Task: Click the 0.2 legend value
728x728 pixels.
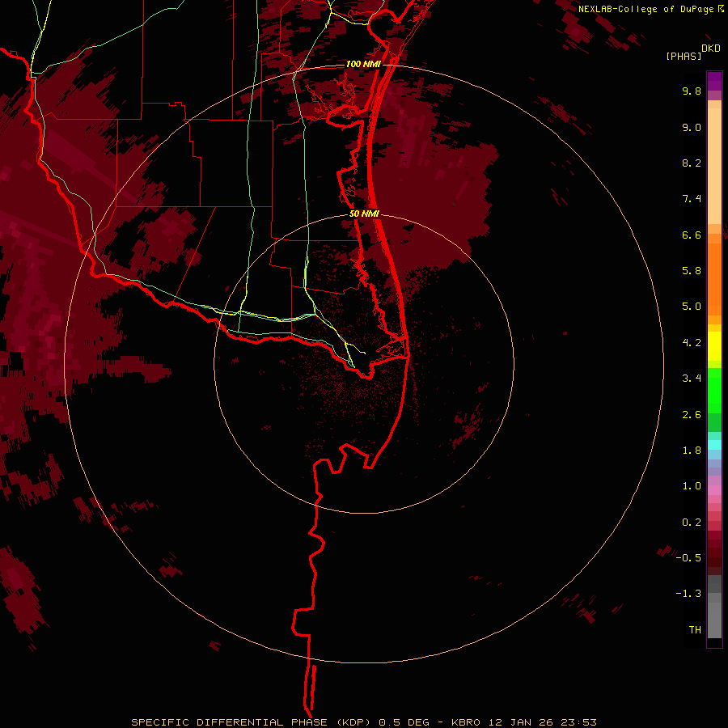Action: [x=692, y=523]
